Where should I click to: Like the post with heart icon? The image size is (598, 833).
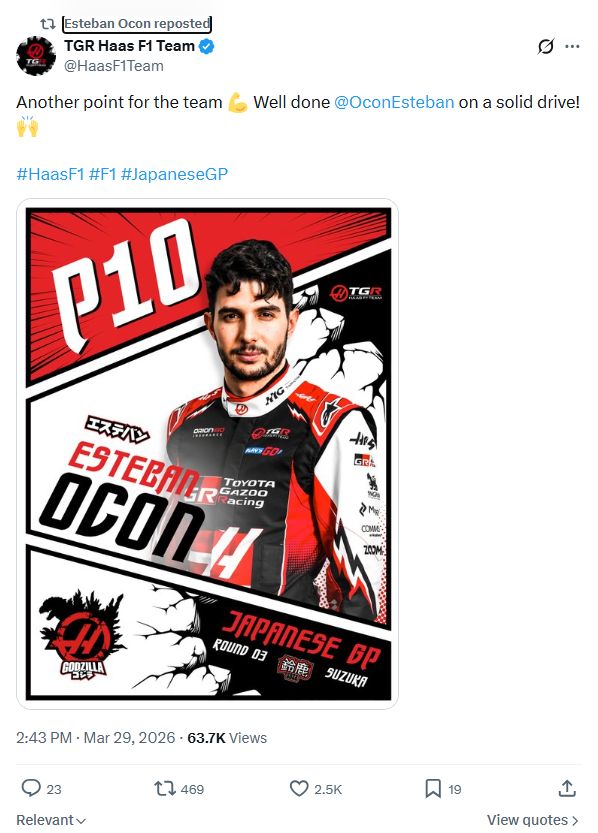299,788
